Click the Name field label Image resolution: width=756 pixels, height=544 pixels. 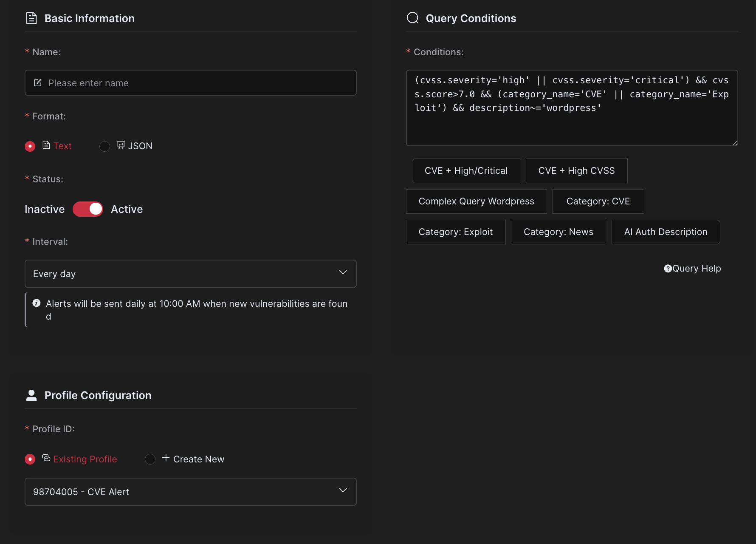click(x=46, y=52)
